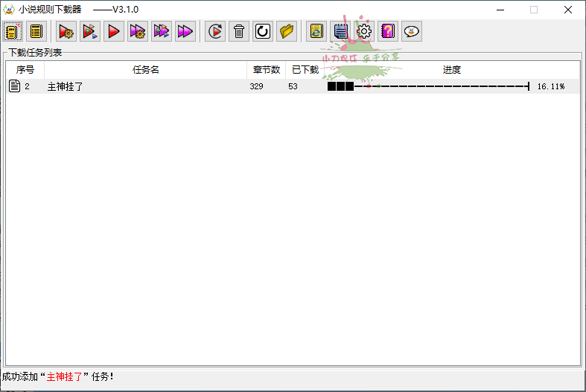Click the circular refresh arrow icon
The width and height of the screenshot is (586, 392).
(x=263, y=31)
